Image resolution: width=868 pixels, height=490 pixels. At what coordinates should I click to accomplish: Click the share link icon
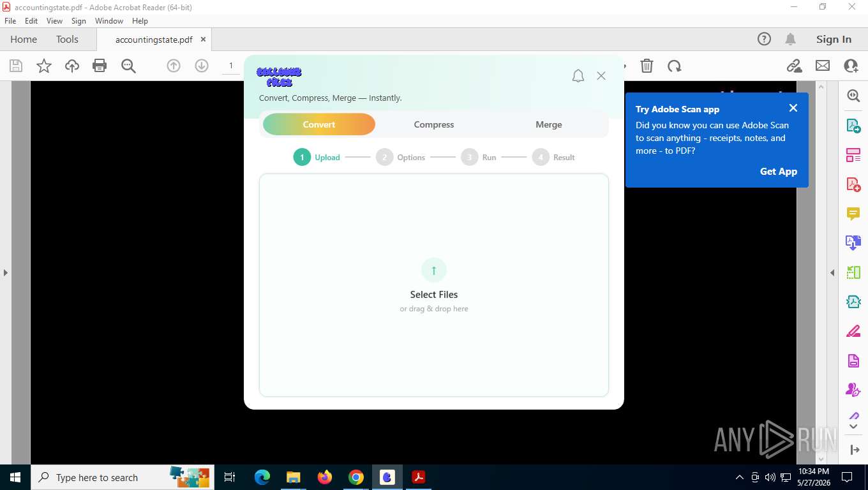click(x=794, y=66)
